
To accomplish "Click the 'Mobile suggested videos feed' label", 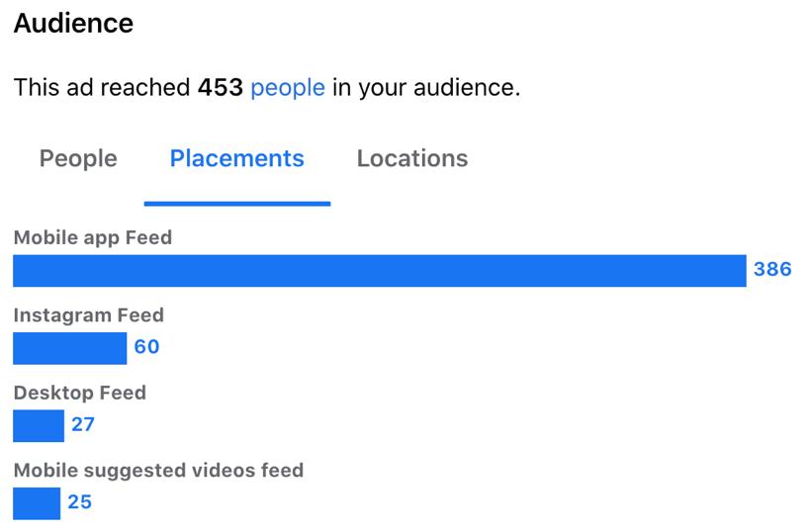I will click(158, 471).
